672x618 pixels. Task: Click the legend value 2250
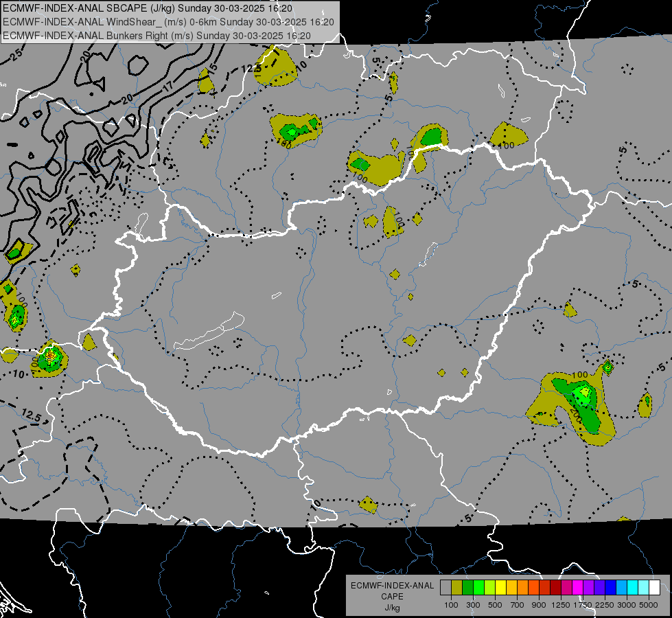click(605, 605)
